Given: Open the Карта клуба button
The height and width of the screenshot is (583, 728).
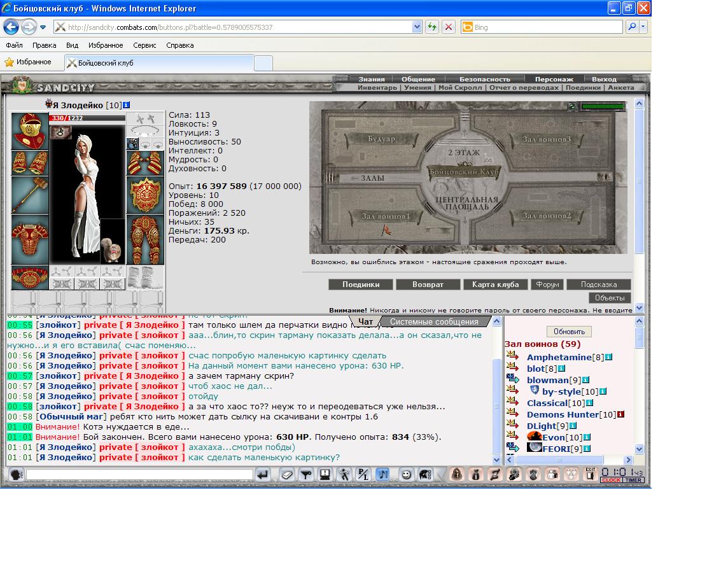Looking at the screenshot, I should pyautogui.click(x=495, y=284).
